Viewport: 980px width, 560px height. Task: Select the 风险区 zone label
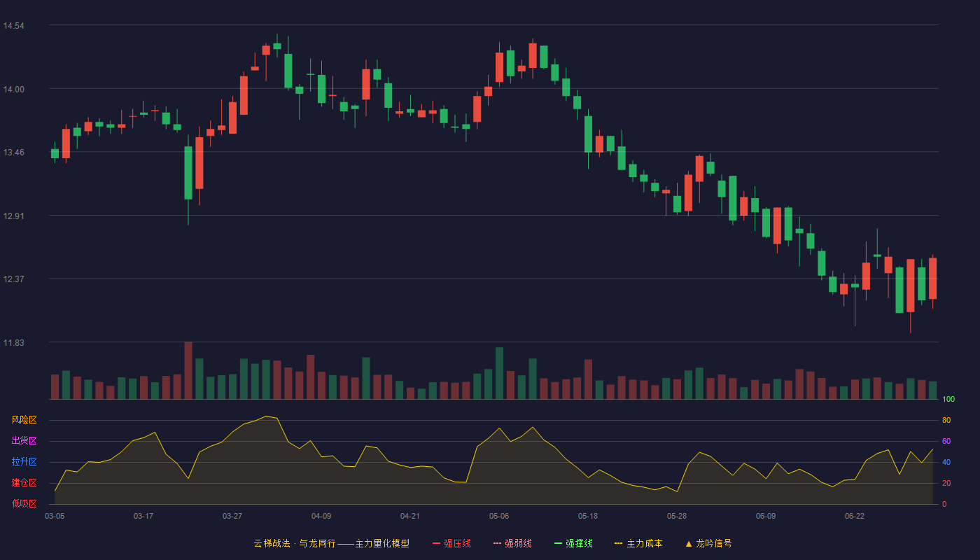[24, 420]
